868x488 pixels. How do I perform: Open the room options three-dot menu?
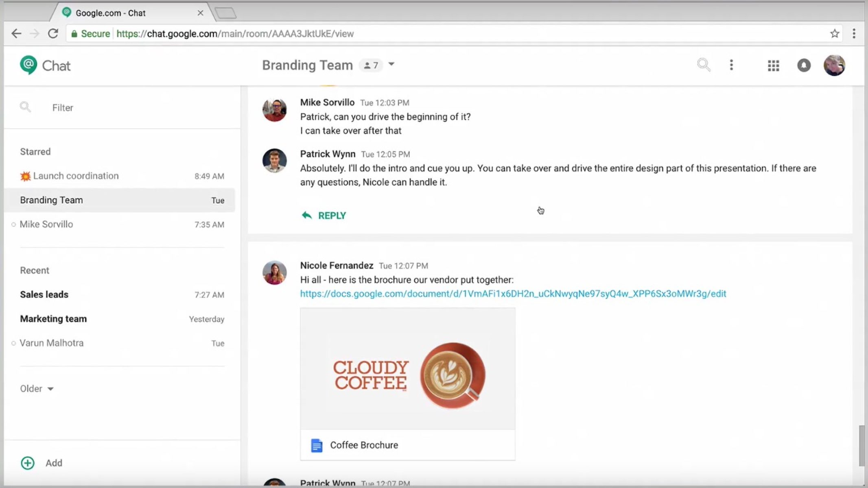coord(731,65)
